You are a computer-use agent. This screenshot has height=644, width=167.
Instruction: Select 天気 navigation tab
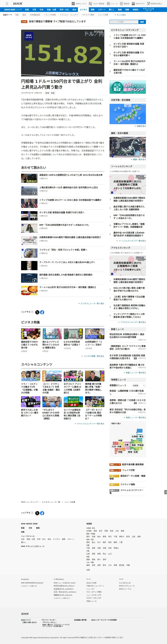[34, 9]
